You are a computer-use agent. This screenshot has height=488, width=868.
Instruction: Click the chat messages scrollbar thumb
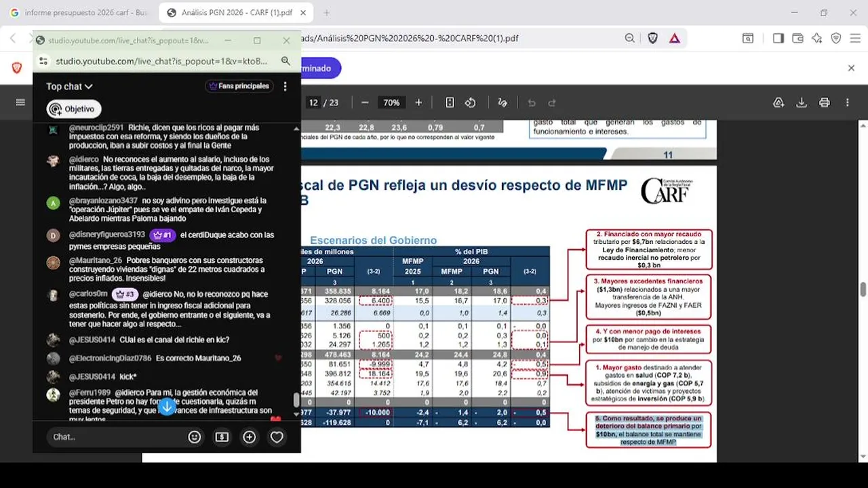coord(296,400)
